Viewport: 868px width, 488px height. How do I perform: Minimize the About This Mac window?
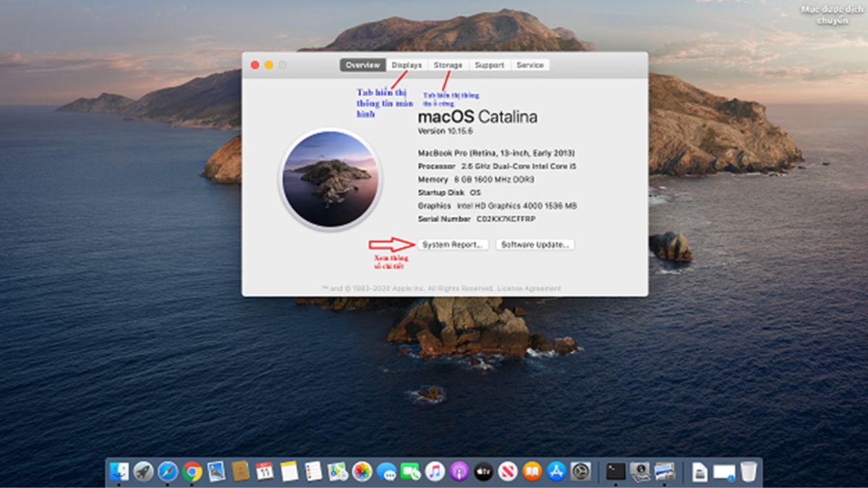[268, 65]
